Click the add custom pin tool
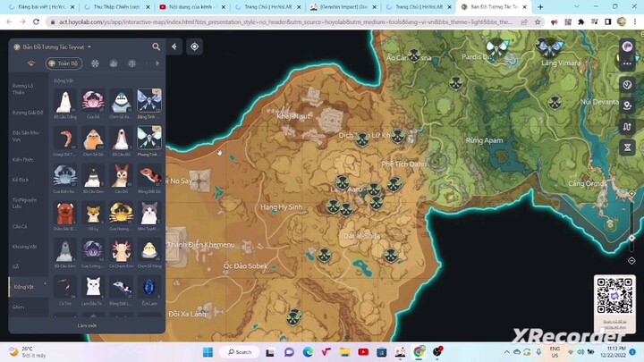This screenshot has height=362, width=644. (x=627, y=105)
